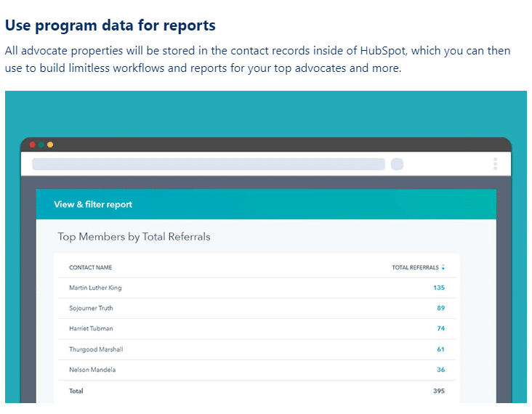
Task: Select Martin Luther King row name
Action: 95,288
